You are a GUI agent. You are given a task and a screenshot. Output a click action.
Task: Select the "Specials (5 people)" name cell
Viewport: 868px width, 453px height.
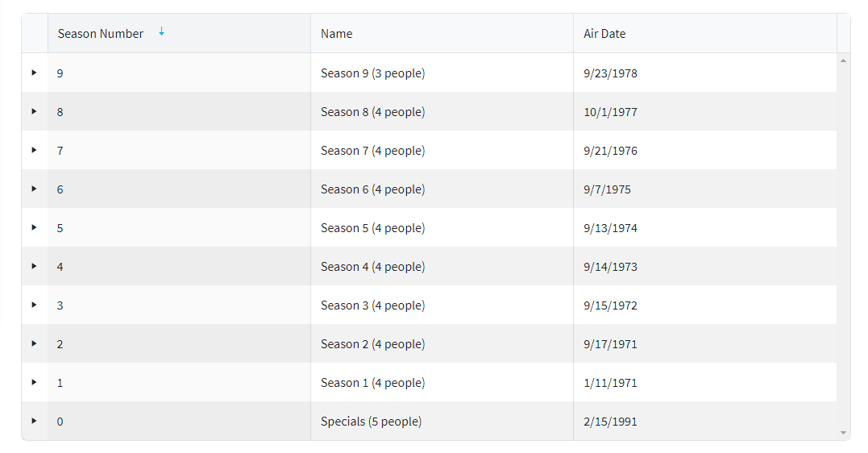[x=371, y=422]
